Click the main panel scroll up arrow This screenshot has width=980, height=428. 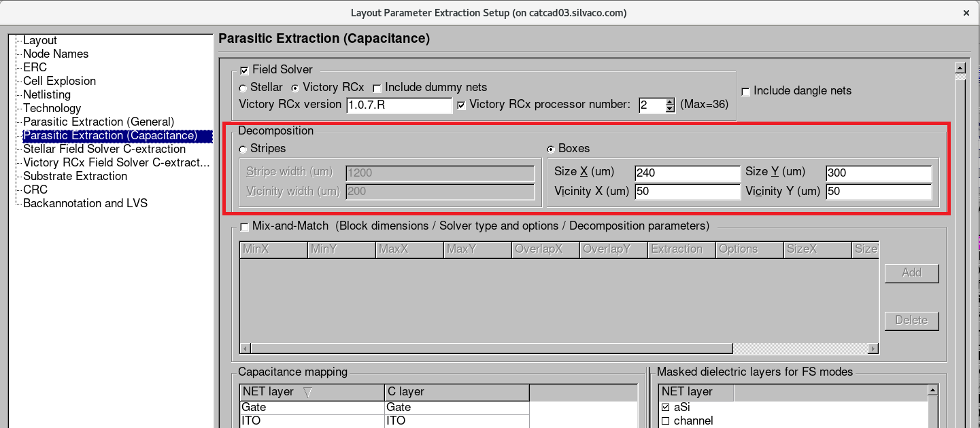pos(960,68)
